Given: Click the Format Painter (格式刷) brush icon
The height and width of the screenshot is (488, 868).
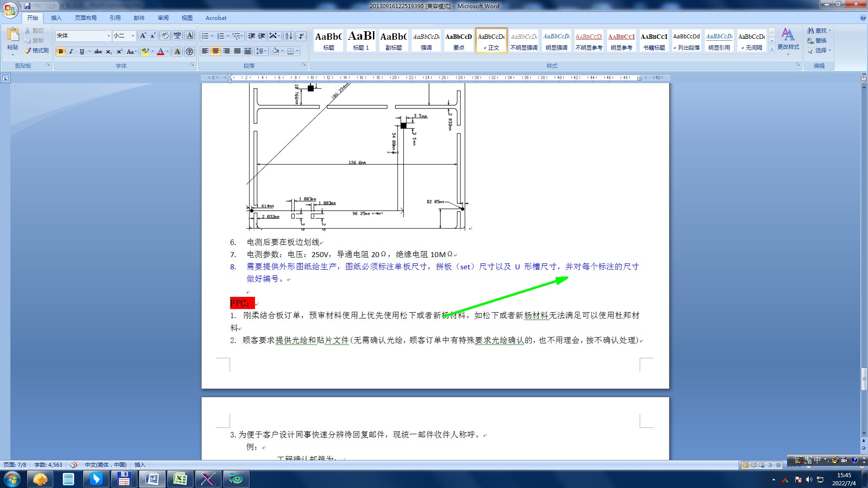Looking at the screenshot, I should tap(28, 51).
